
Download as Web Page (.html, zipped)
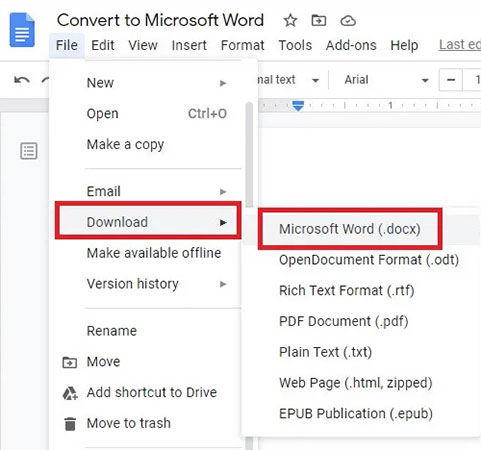click(362, 383)
